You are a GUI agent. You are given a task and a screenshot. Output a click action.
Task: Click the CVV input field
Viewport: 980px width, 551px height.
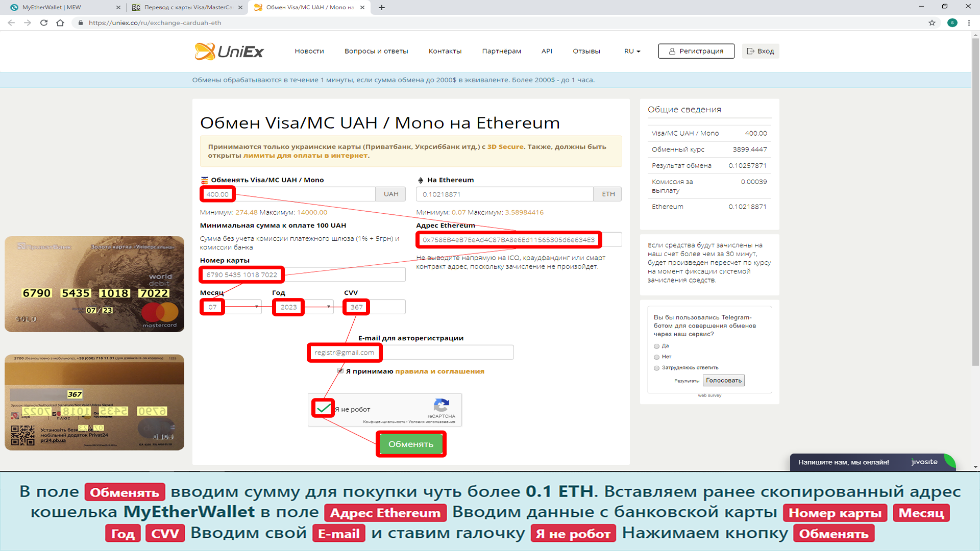click(x=375, y=307)
